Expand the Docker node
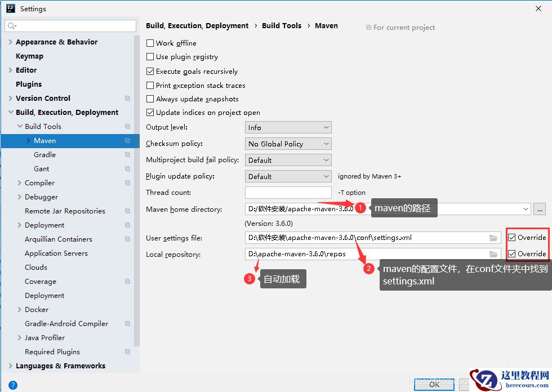 [19, 309]
